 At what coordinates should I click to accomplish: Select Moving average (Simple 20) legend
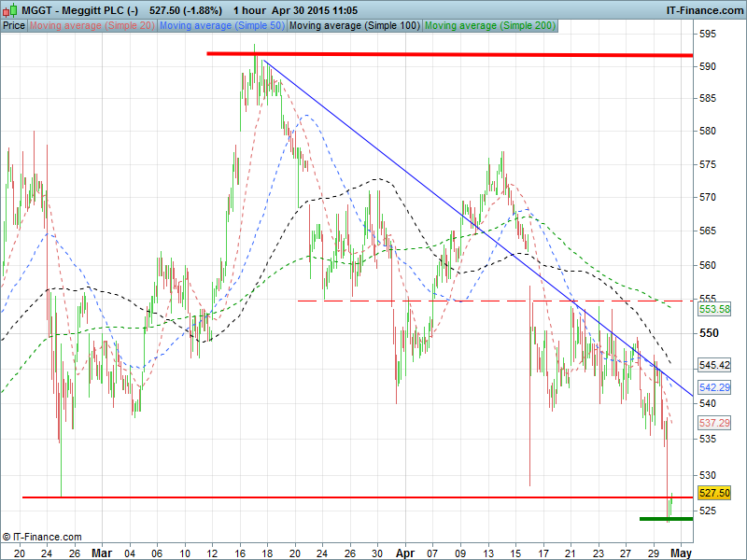coord(92,25)
